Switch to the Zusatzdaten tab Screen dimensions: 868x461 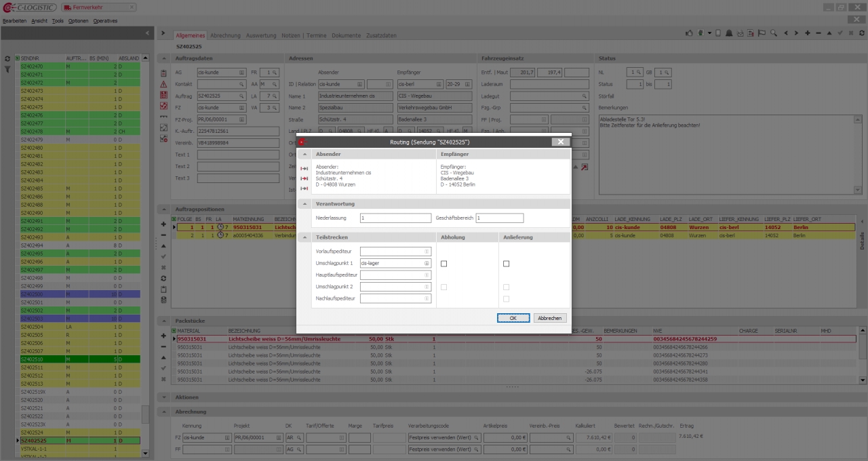pos(381,35)
